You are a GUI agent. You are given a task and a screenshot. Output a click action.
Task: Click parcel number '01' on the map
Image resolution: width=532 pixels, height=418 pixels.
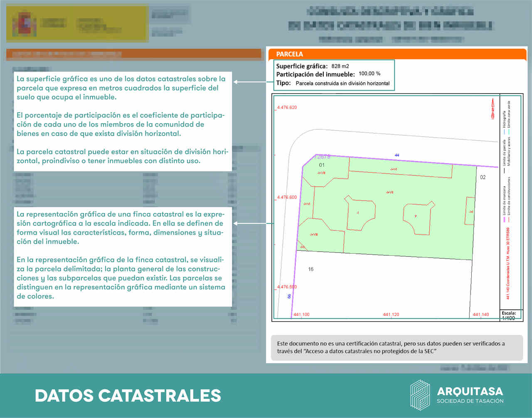click(x=322, y=165)
